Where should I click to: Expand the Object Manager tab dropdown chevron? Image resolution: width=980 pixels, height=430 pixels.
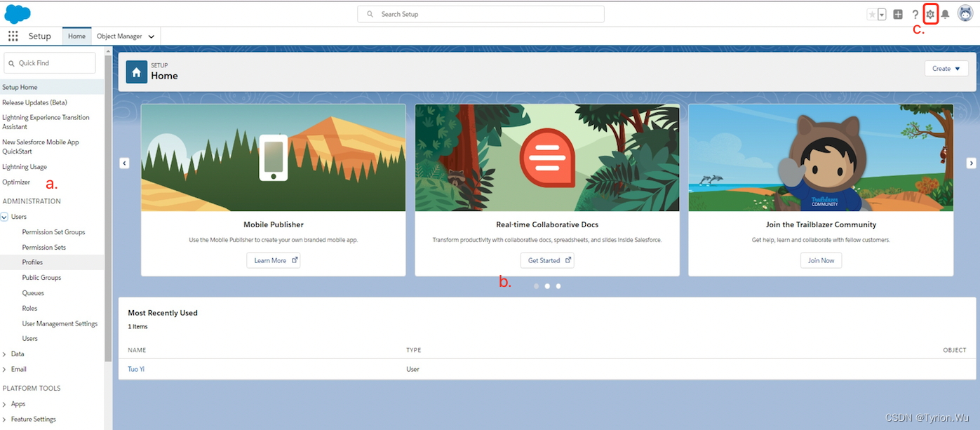pyautogui.click(x=152, y=36)
